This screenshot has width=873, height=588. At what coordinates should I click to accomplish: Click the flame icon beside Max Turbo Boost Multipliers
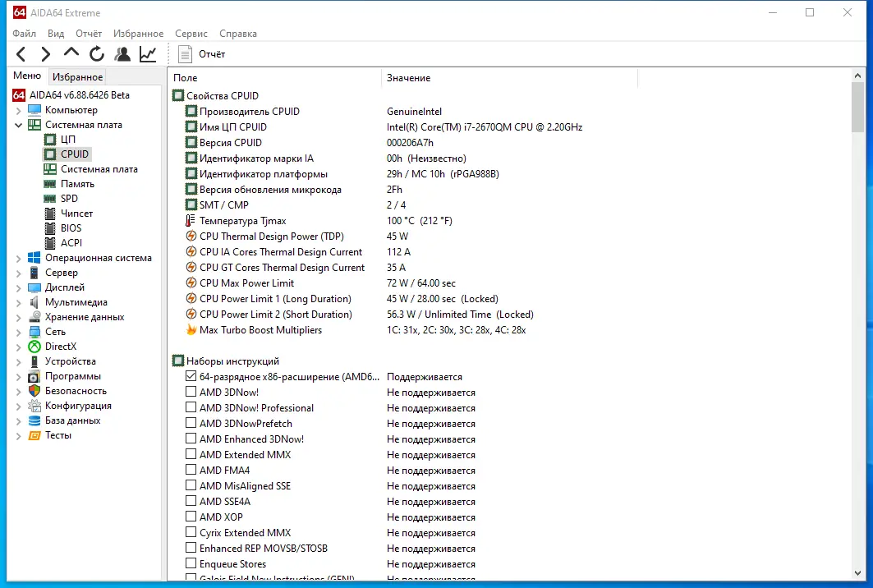[191, 329]
